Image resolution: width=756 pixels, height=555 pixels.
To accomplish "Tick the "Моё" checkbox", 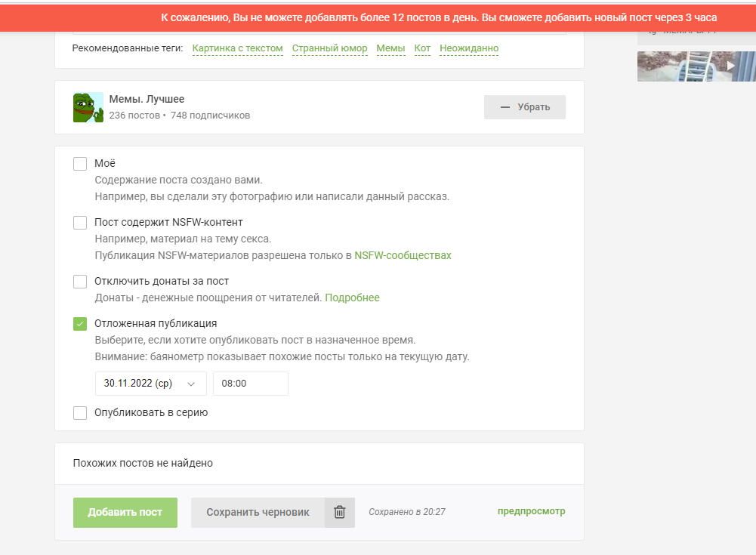I will coord(80,163).
